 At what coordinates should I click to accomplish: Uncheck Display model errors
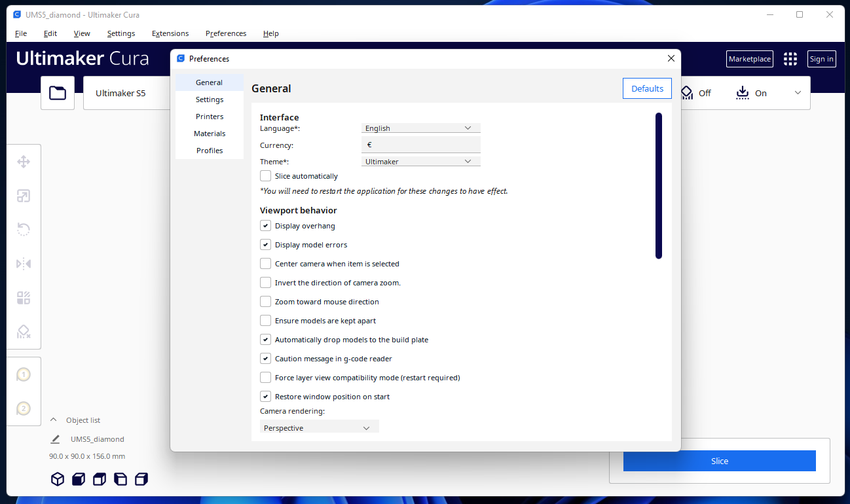coord(265,245)
